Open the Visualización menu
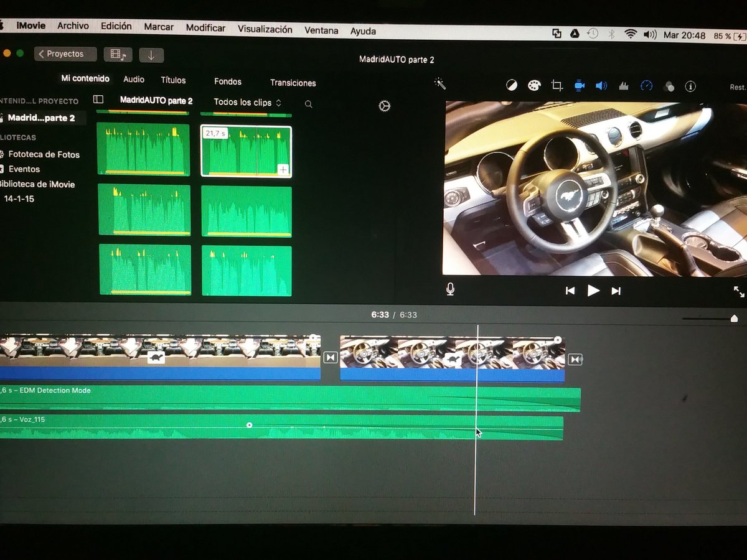747x560 pixels. [x=265, y=29]
